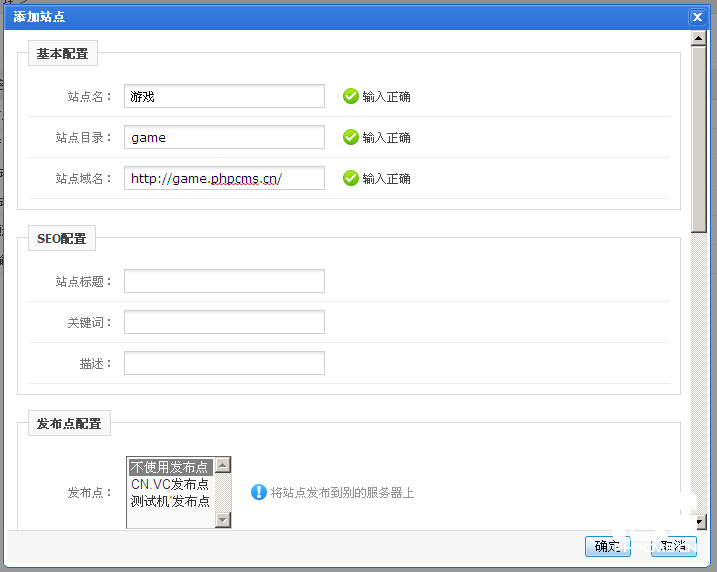
Task: Focus the 站点名 field containing 游戏
Action: [224, 96]
